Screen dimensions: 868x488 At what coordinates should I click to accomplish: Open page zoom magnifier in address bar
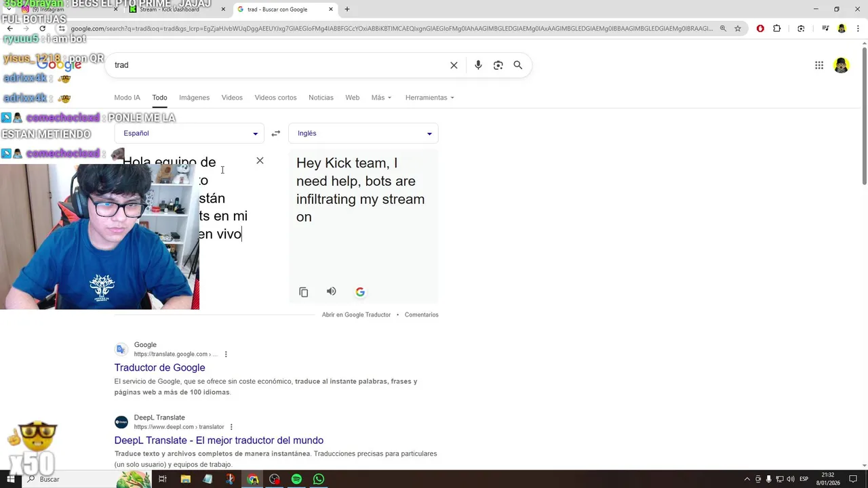point(723,28)
